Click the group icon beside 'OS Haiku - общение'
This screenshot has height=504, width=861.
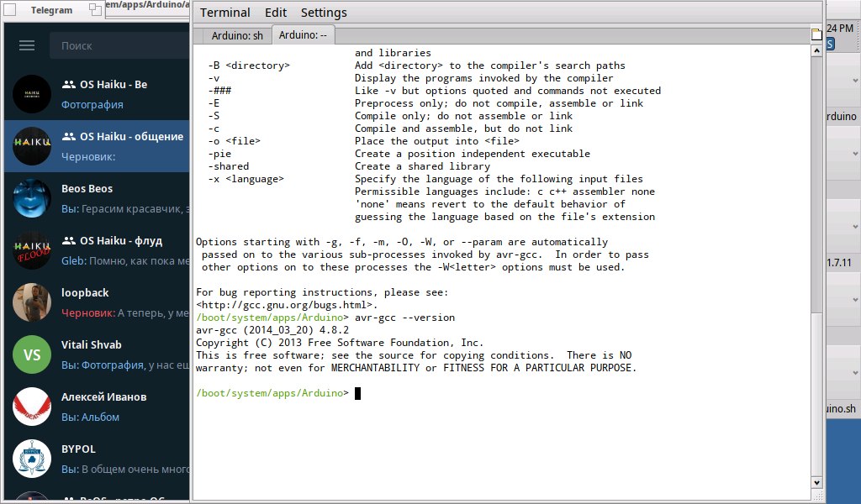[69, 136]
